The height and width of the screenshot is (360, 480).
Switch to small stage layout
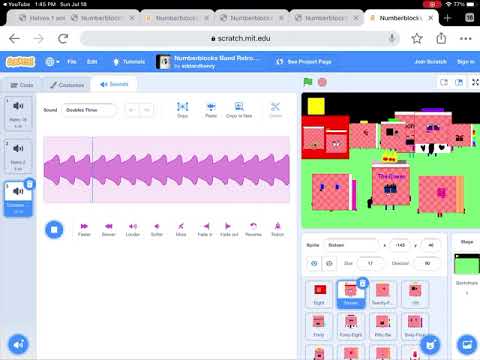click(x=444, y=82)
